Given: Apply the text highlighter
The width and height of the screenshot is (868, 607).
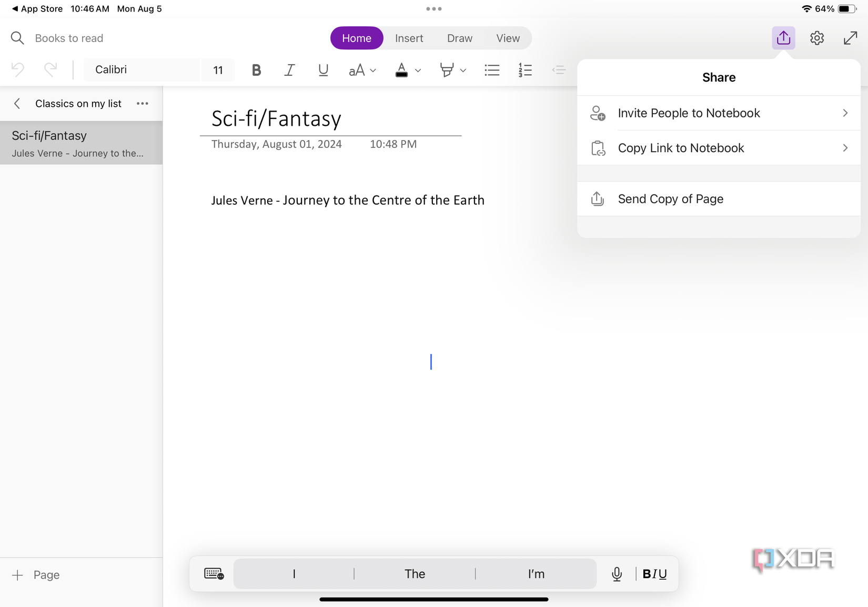Looking at the screenshot, I should coord(447,70).
